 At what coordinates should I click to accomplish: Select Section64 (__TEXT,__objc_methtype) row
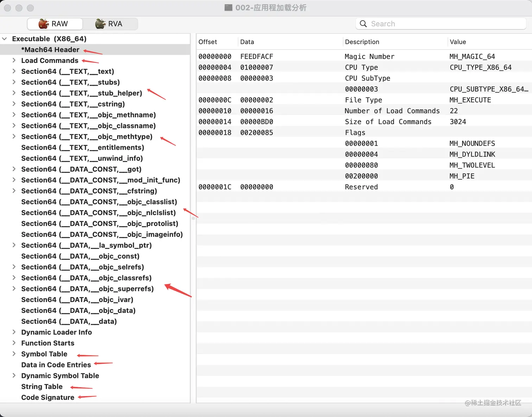click(95, 137)
